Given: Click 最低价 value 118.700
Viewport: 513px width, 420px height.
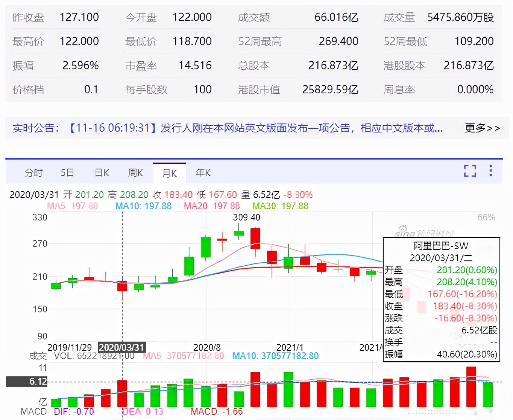Looking at the screenshot, I should pos(192,41).
